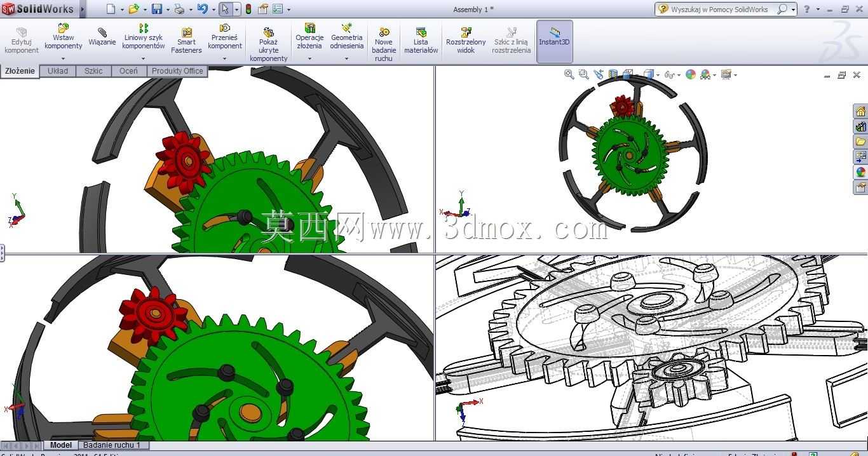This screenshot has width=868, height=456.
Task: Switch to the Szkic tab
Action: pos(93,71)
